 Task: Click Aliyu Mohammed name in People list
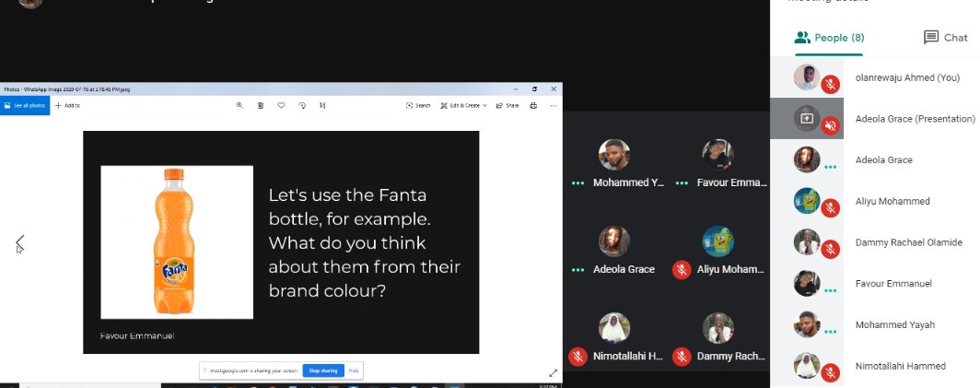click(892, 202)
